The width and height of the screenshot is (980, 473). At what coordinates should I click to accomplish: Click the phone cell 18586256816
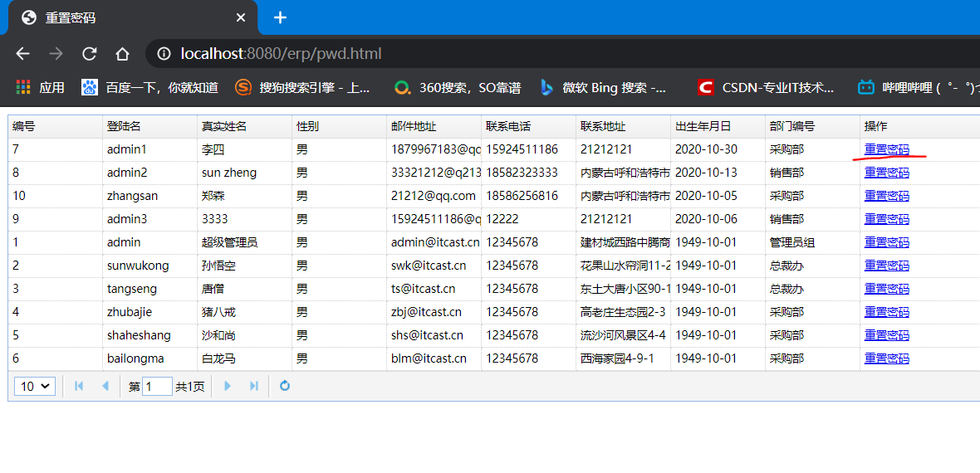point(529,196)
